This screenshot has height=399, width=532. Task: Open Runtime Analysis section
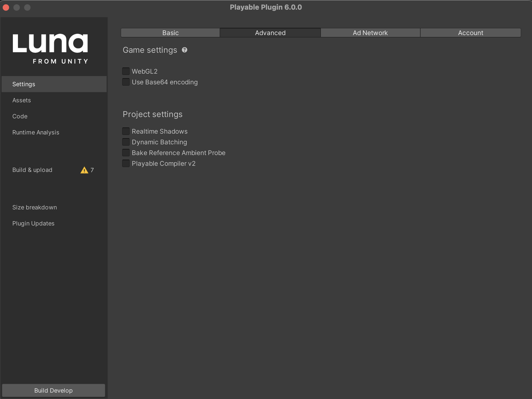54,132
